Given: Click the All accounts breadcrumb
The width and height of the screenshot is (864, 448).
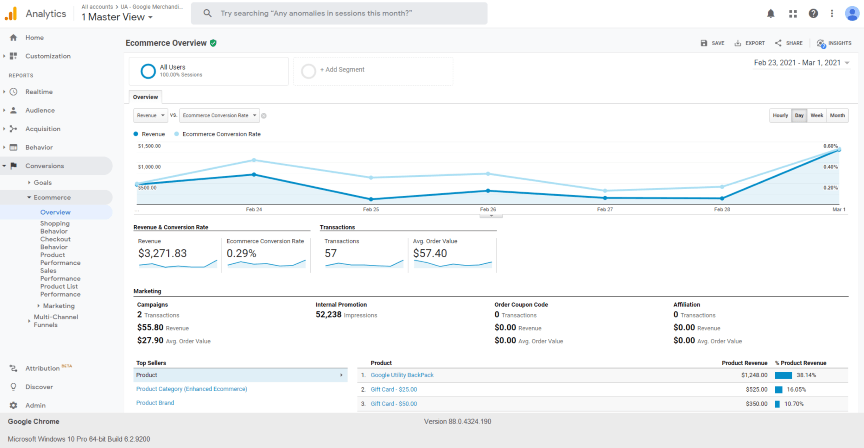Looking at the screenshot, I should [97, 7].
